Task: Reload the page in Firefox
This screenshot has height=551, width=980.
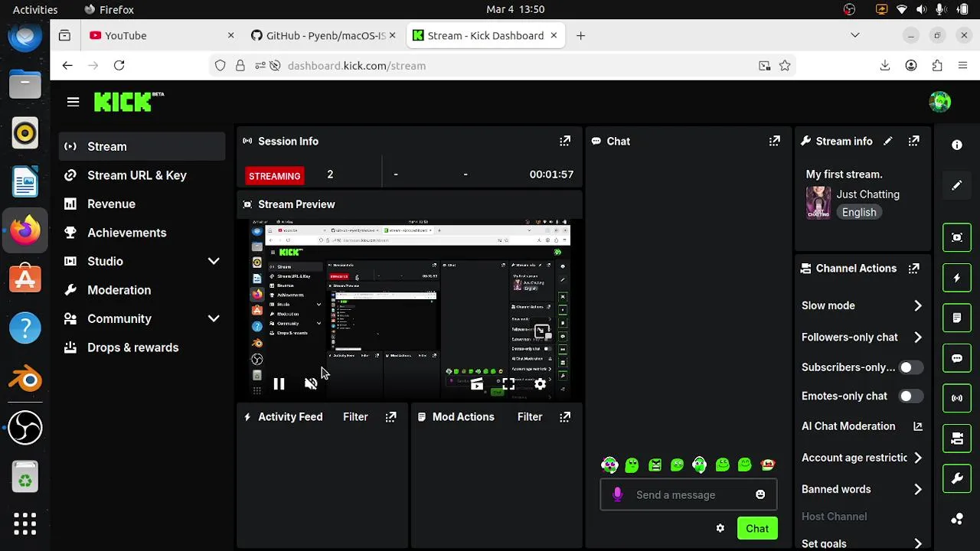Action: (119, 66)
